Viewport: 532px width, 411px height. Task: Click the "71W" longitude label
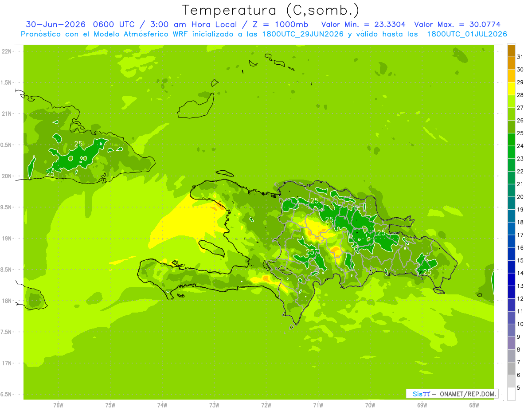coord(318,405)
